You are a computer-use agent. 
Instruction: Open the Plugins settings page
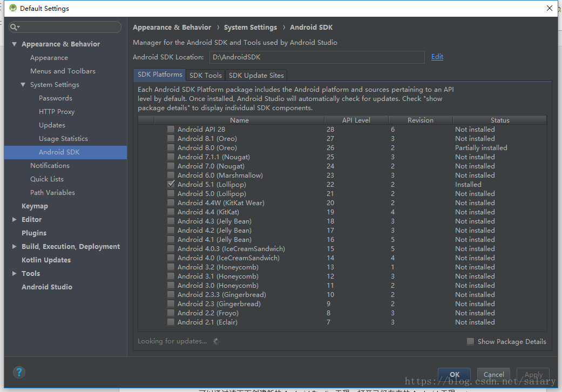34,233
